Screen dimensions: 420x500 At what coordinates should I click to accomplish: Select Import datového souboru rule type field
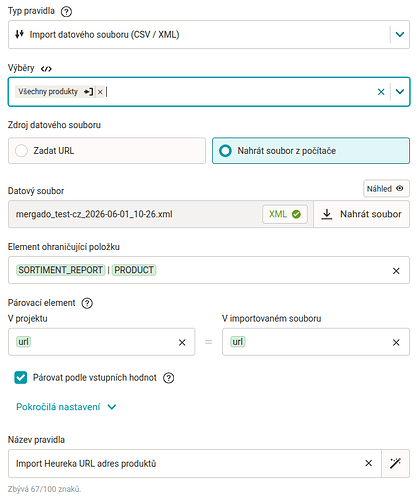(x=209, y=34)
